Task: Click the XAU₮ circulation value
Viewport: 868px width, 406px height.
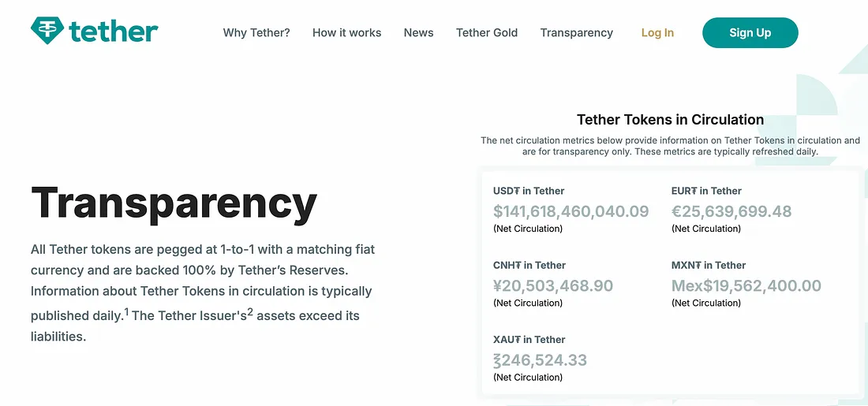Action: [x=540, y=360]
